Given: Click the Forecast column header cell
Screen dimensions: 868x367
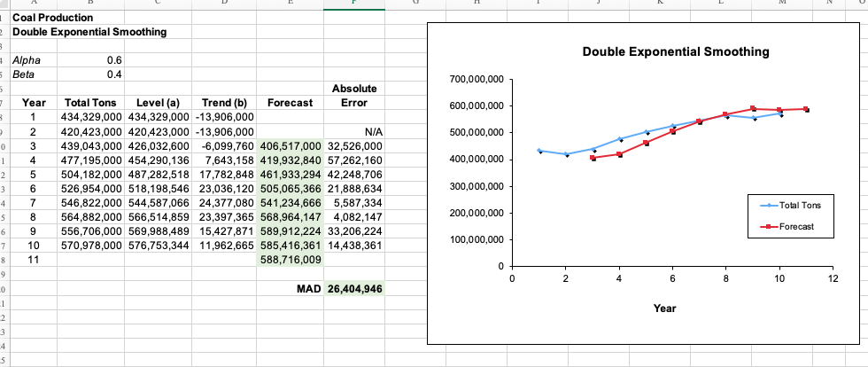Looking at the screenshot, I should [x=290, y=103].
